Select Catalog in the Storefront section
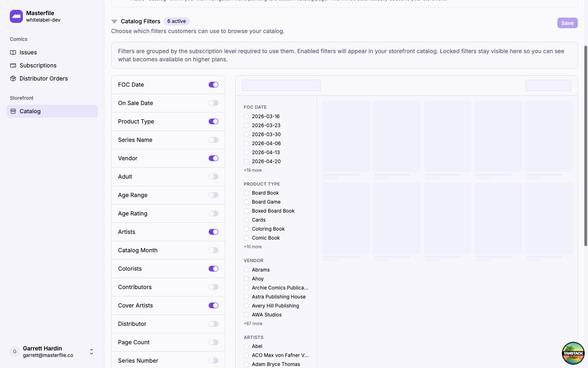The width and height of the screenshot is (588, 368). pos(52,111)
